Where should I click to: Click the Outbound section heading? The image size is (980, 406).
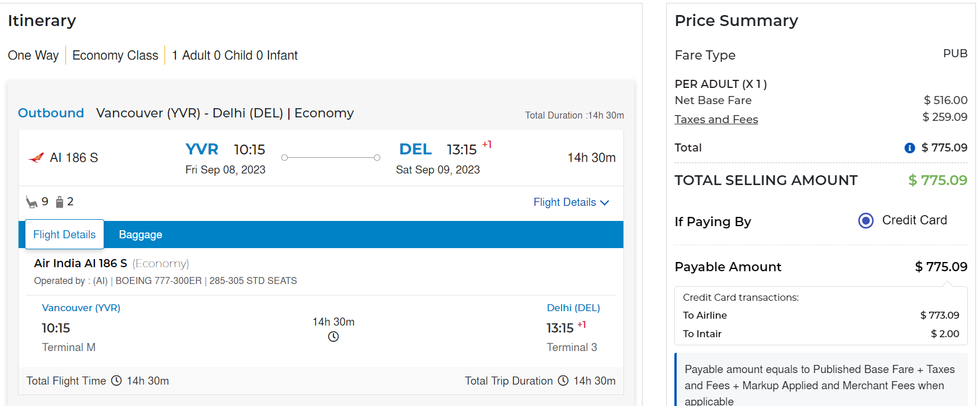(51, 113)
